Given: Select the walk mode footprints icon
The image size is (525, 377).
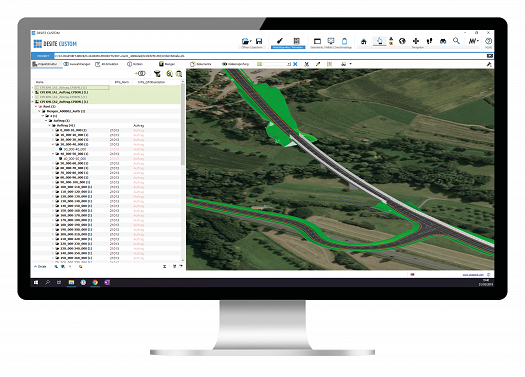Looking at the screenshot, I should [430, 41].
